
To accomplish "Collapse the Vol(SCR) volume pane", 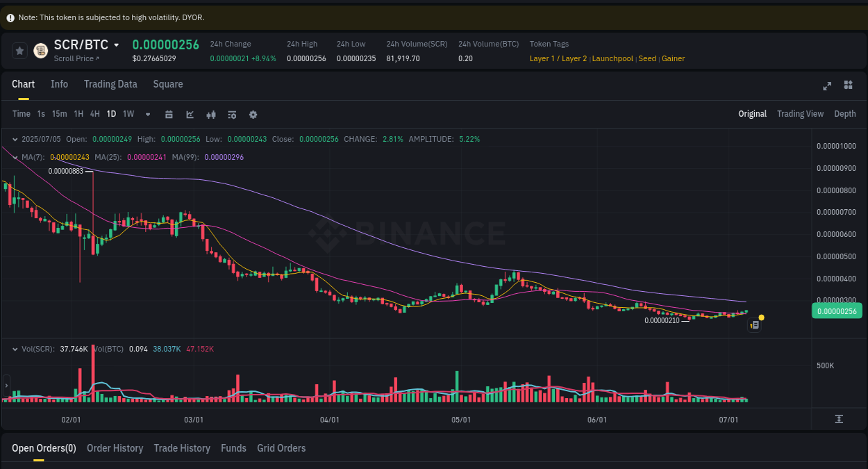I will tap(15, 349).
